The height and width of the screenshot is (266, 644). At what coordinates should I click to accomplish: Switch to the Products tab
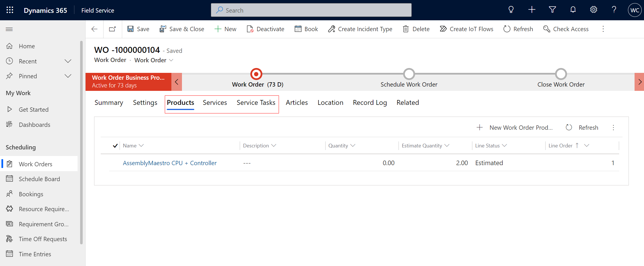point(181,103)
